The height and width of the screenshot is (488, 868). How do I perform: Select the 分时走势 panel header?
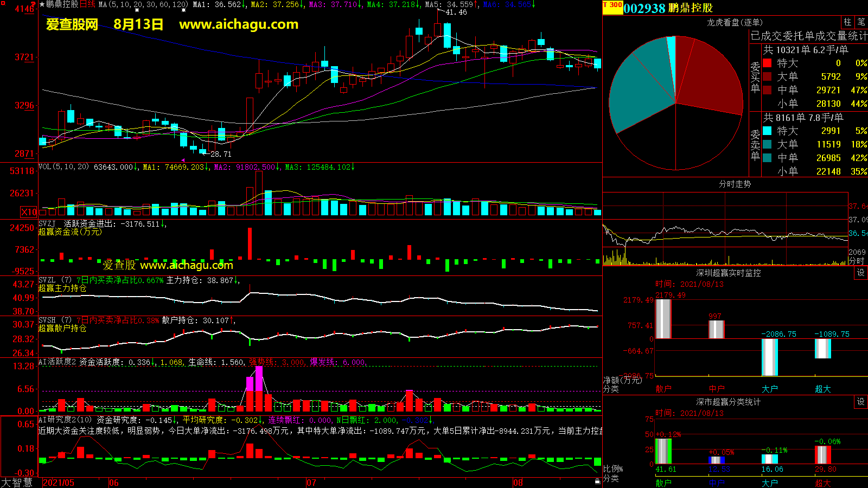735,184
